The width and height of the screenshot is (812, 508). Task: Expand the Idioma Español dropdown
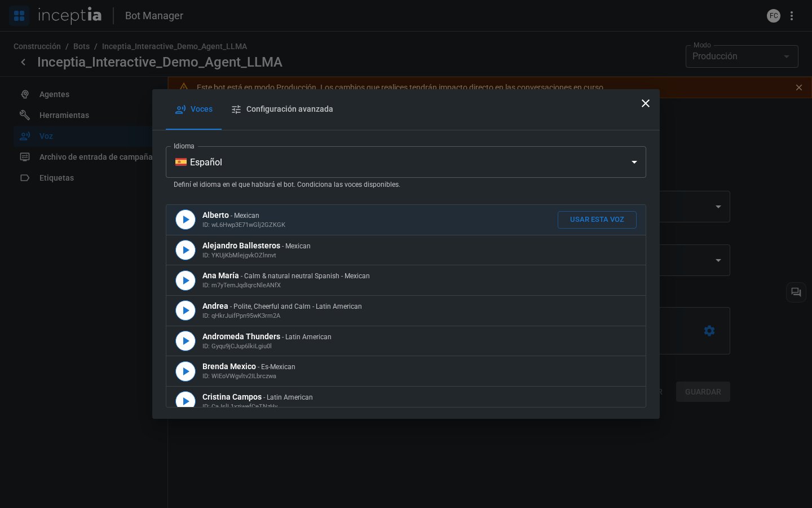point(406,162)
